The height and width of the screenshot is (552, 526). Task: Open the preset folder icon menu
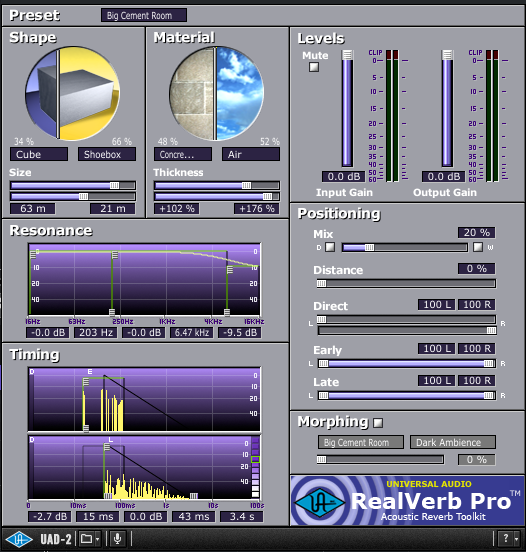pos(86,539)
